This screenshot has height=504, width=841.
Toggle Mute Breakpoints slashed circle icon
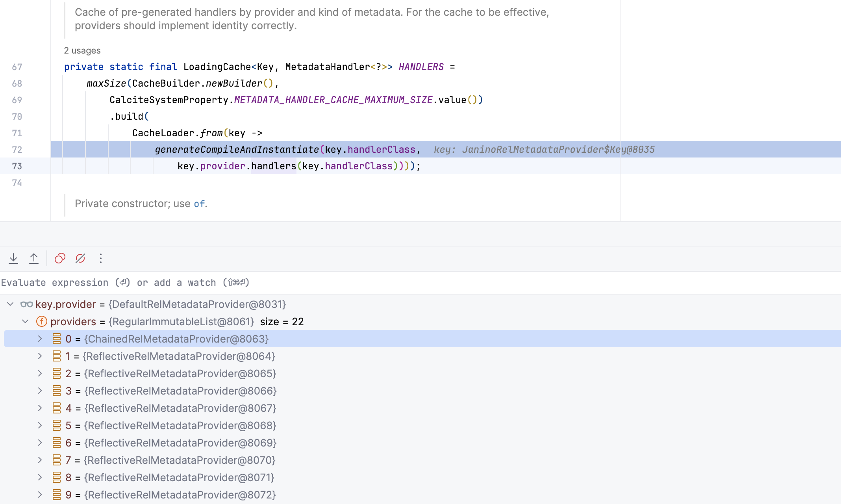tap(80, 258)
